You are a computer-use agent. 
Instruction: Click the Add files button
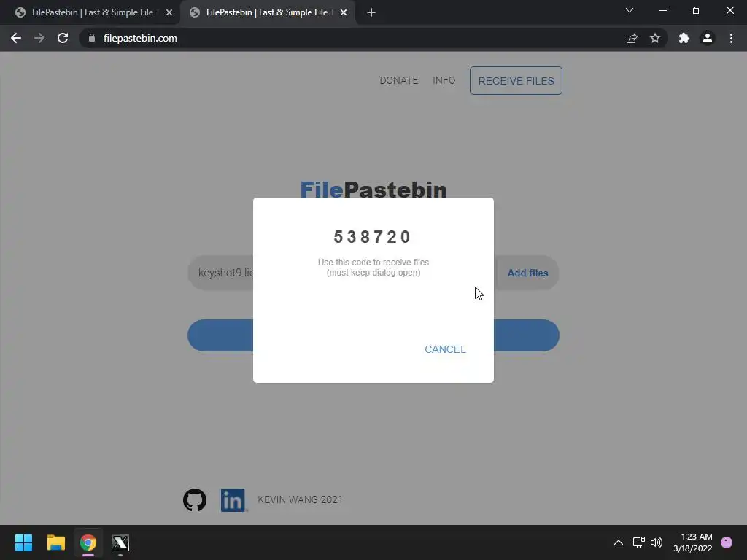coord(527,273)
